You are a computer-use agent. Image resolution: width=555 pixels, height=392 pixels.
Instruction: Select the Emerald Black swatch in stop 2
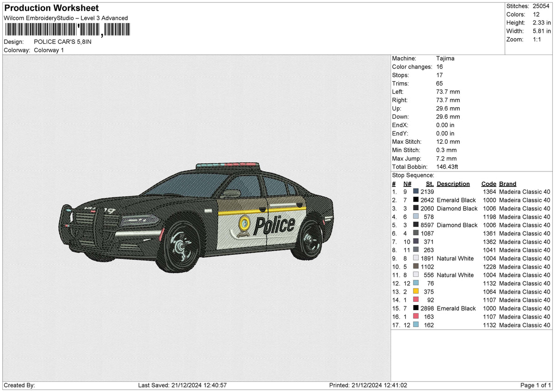point(416,200)
